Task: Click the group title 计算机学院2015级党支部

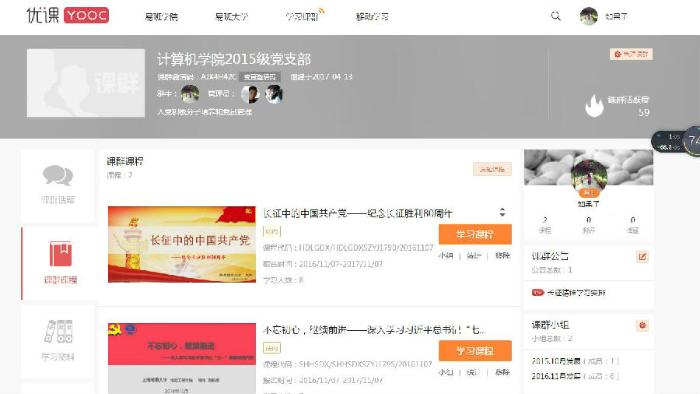Action: 233,59
